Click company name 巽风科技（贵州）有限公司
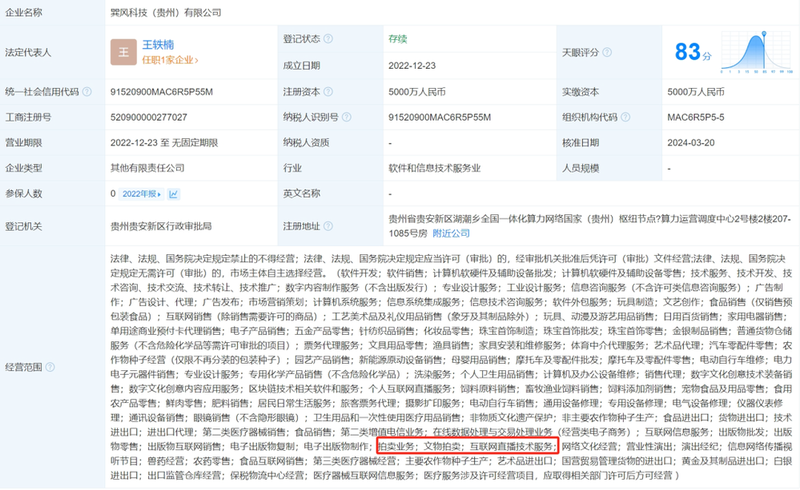Image resolution: width=800 pixels, height=490 pixels. pos(166,13)
